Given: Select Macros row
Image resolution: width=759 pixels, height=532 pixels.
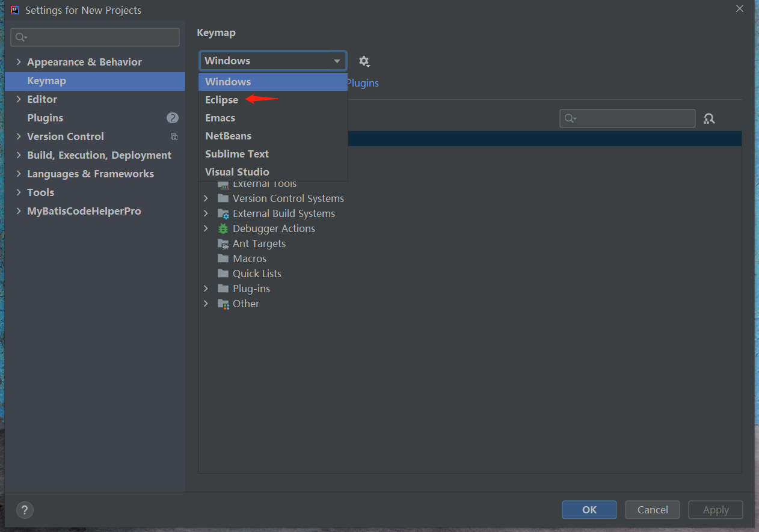Looking at the screenshot, I should (x=470, y=258).
